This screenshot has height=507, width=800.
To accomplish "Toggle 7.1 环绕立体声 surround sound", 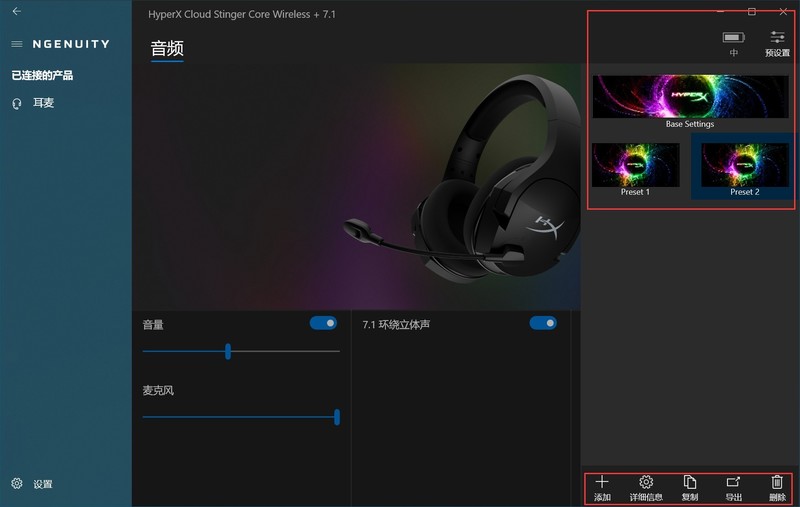I will point(543,323).
